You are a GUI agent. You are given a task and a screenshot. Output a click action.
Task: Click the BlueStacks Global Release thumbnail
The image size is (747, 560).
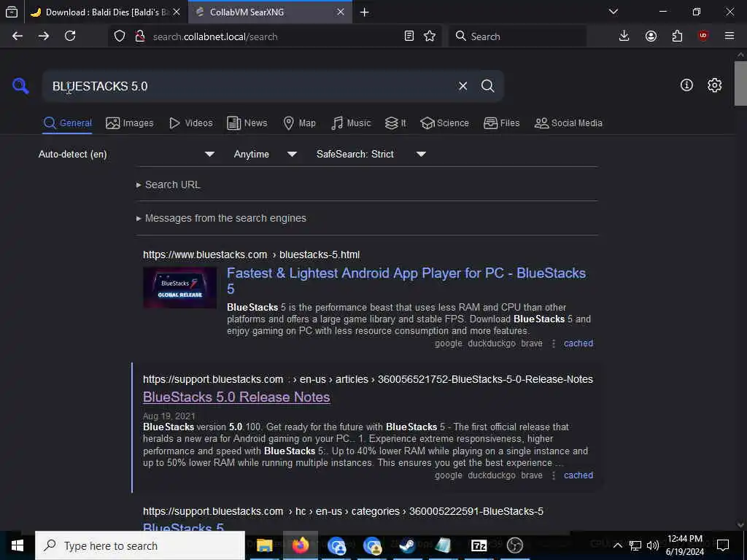pos(179,287)
